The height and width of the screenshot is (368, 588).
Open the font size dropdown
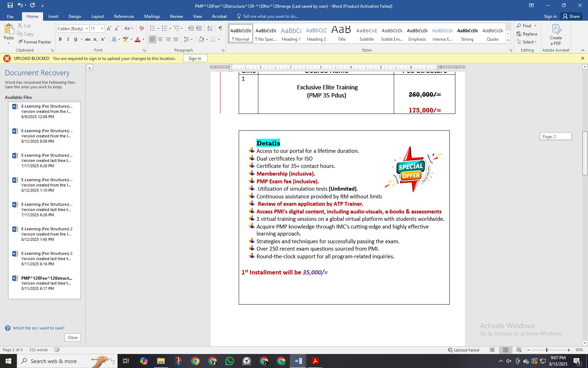pos(102,29)
